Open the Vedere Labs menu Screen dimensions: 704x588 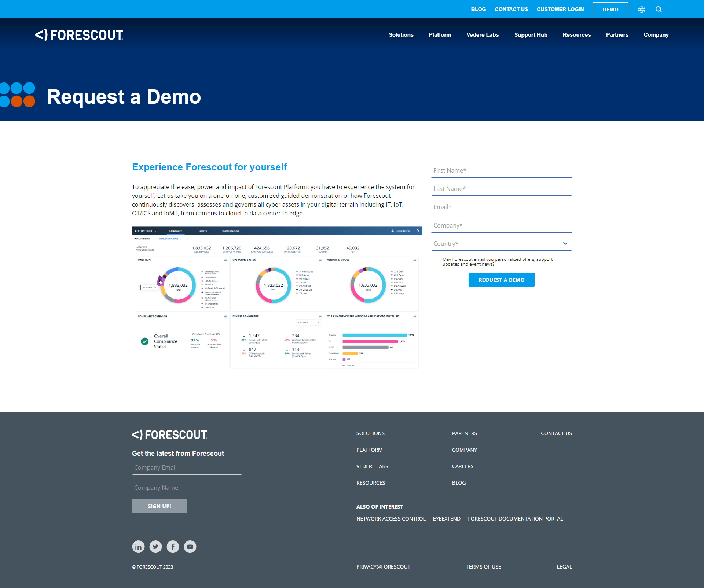click(x=482, y=35)
